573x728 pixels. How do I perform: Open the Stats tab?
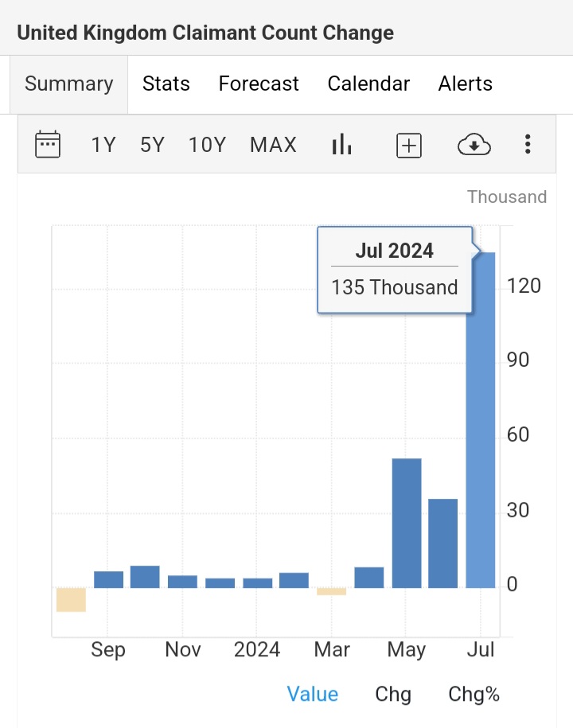[x=166, y=84]
